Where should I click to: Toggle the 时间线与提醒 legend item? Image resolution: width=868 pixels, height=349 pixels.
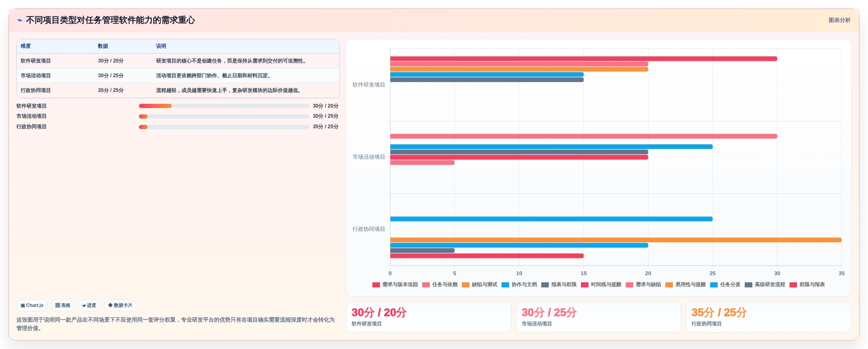pos(601,285)
